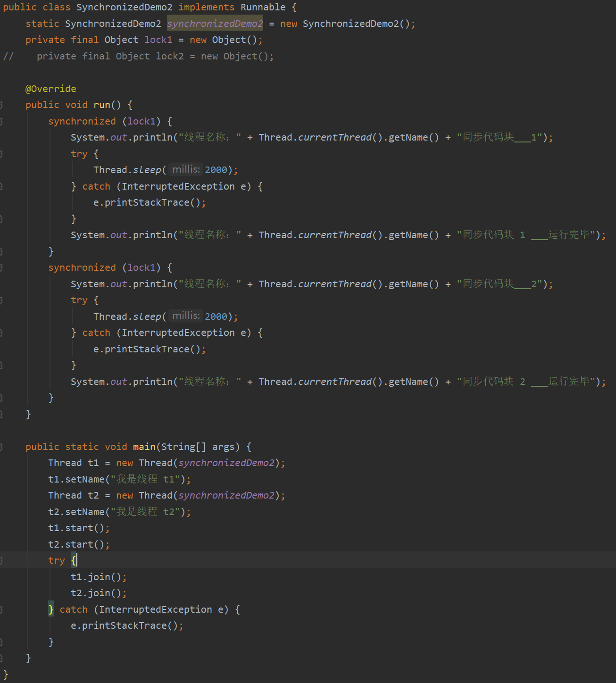616x683 pixels.
Task: Click the 'Runnable' interface name
Action: click(263, 8)
